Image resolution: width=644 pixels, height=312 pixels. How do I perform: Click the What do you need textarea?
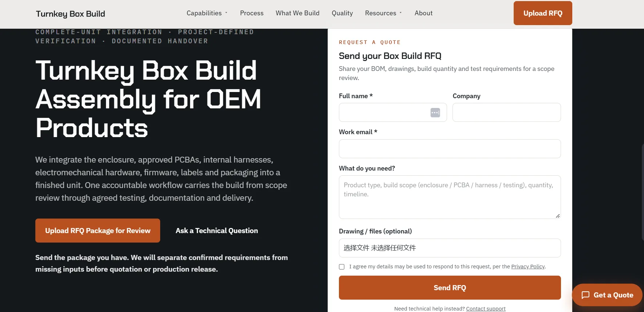450,197
